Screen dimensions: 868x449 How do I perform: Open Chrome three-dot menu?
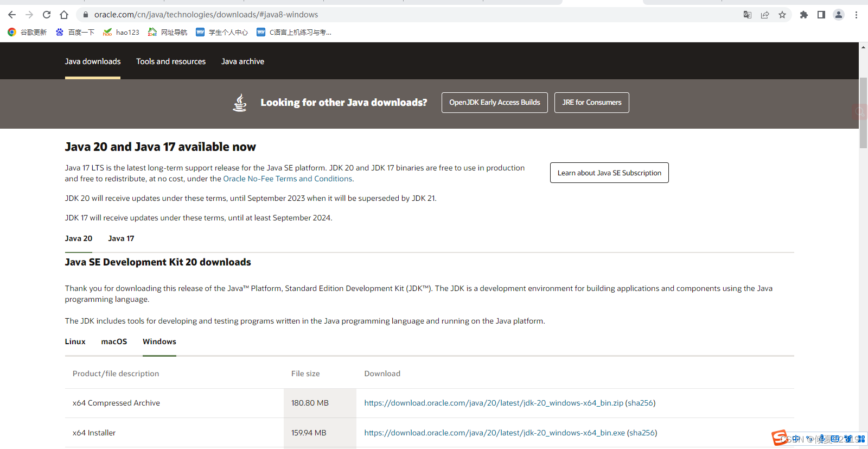(x=856, y=15)
